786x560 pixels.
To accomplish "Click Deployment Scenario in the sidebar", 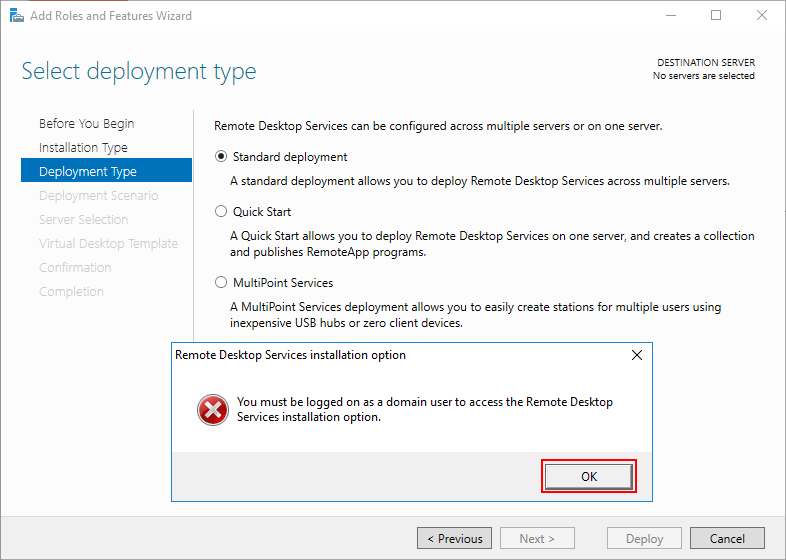I will click(99, 195).
